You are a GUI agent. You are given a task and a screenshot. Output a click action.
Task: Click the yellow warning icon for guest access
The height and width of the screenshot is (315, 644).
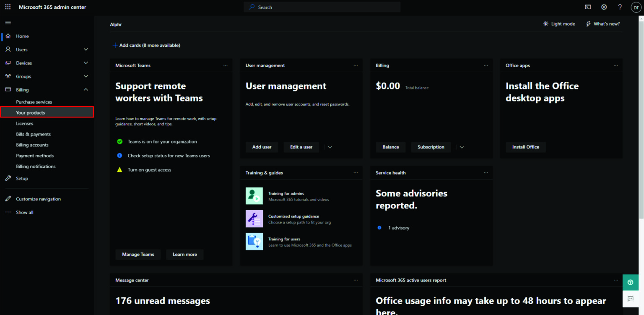pyautogui.click(x=119, y=170)
